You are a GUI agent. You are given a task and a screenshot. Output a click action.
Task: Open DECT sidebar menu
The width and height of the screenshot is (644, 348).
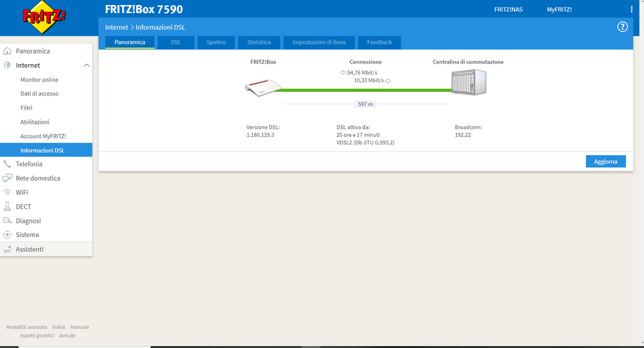(23, 207)
